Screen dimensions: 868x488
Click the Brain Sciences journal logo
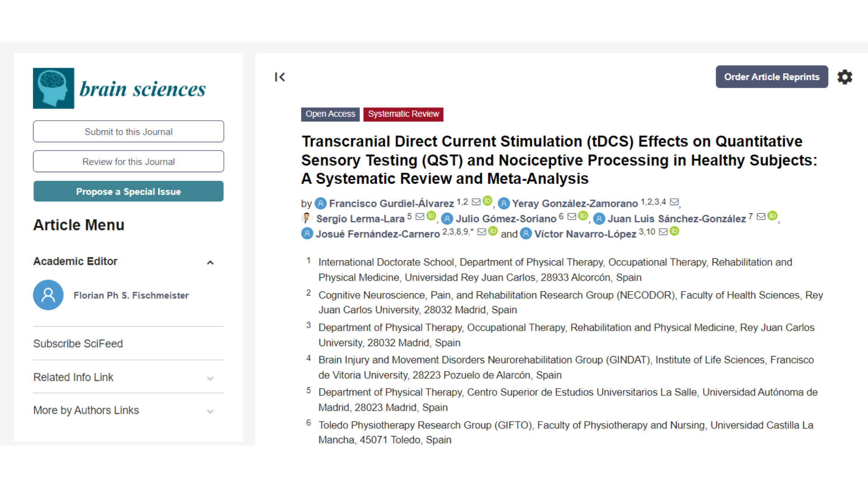click(x=120, y=88)
